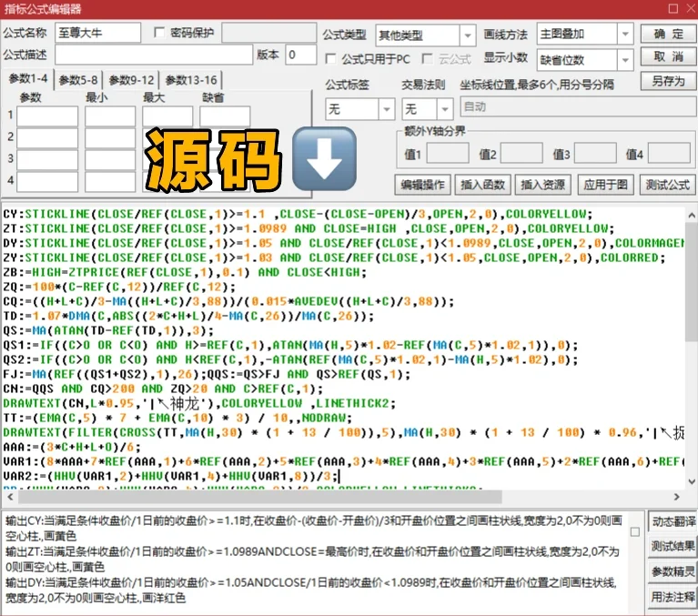Toggle small checkbox beside translation output
Viewport: 698px width, 616px height.
[635, 532]
